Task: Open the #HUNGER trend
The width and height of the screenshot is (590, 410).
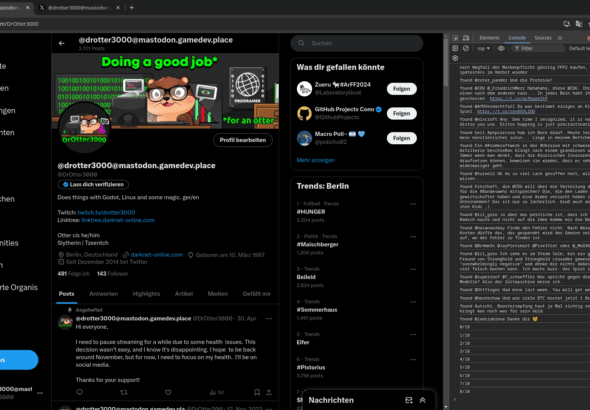Action: 311,212
